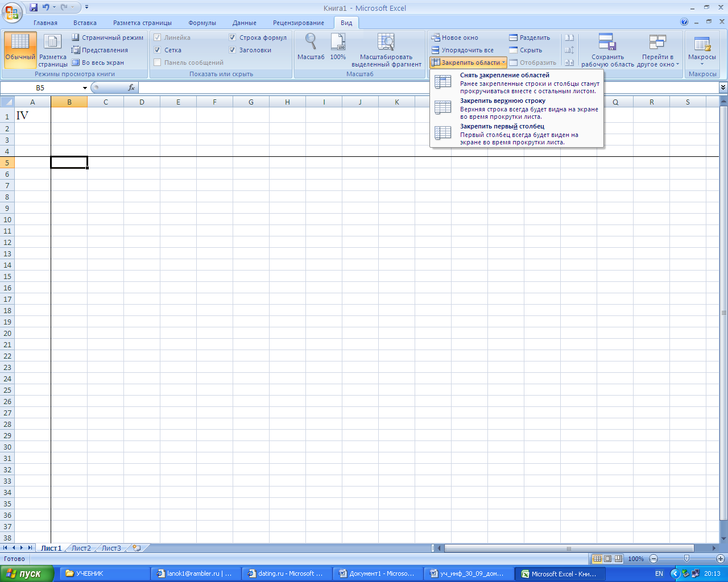Click Разделить split window
Image resolution: width=728 pixels, height=582 pixels.
tap(530, 38)
